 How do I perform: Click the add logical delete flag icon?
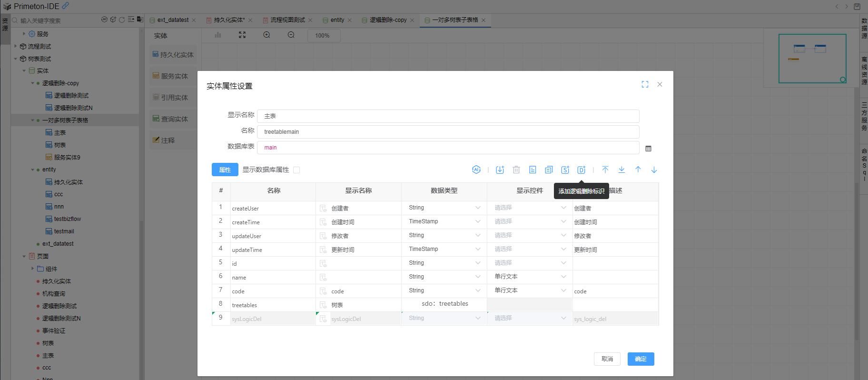pos(581,170)
